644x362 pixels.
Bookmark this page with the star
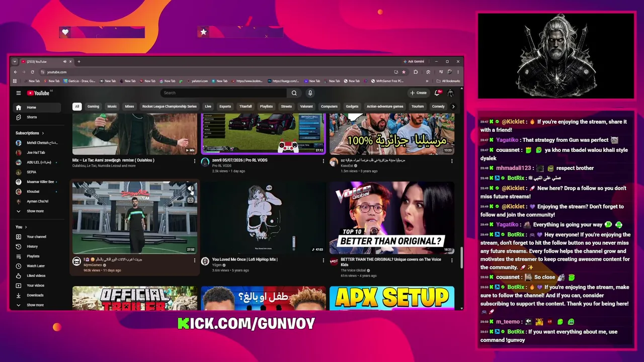click(x=404, y=72)
